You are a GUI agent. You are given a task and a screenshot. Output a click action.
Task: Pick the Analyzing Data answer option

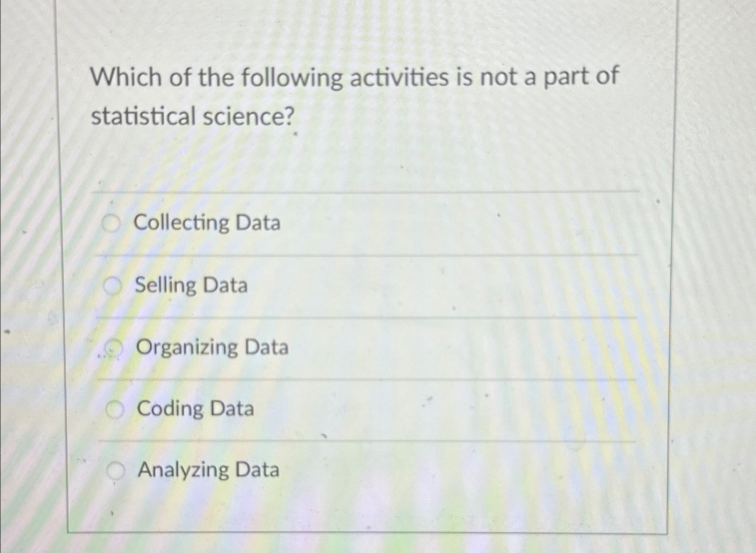click(116, 471)
